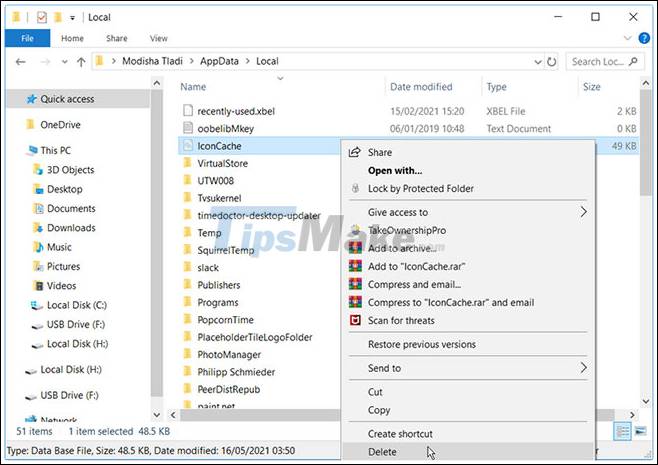Open the File tab
The image size is (658, 465).
27,38
